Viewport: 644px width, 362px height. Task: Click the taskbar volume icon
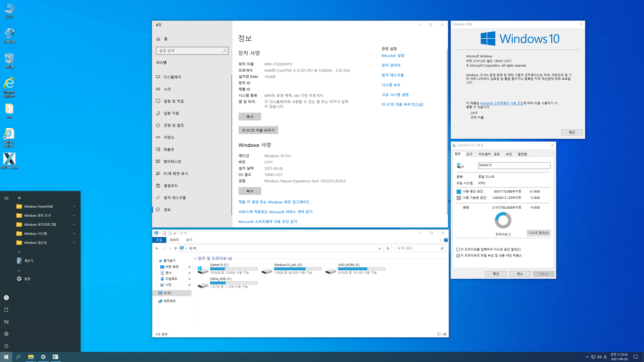(599, 357)
